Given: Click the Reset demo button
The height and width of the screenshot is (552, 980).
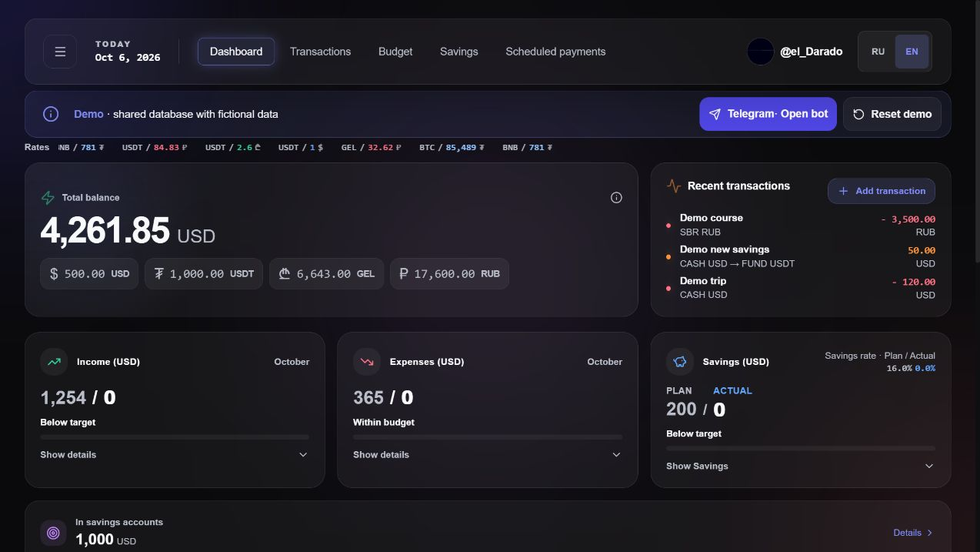Looking at the screenshot, I should pos(892,114).
